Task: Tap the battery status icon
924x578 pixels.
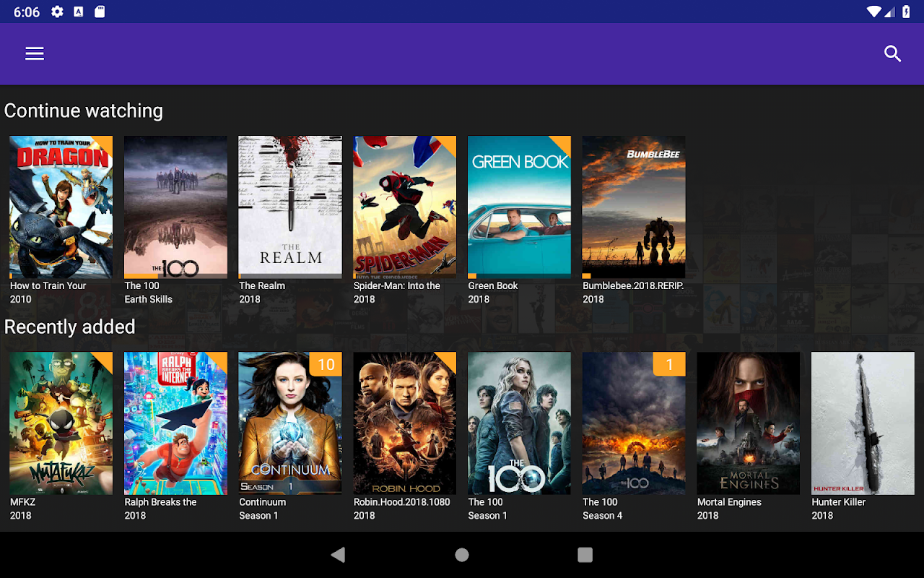Action: 907,12
